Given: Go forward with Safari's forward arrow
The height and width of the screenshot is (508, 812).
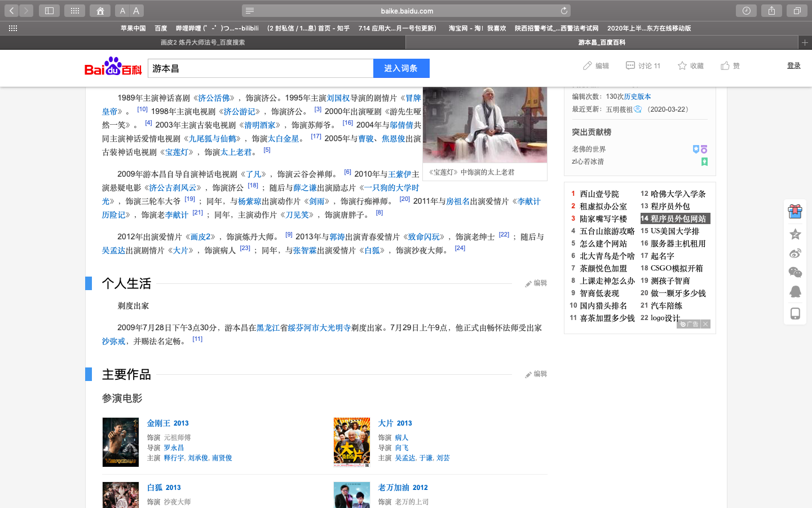Looking at the screenshot, I should click(27, 11).
